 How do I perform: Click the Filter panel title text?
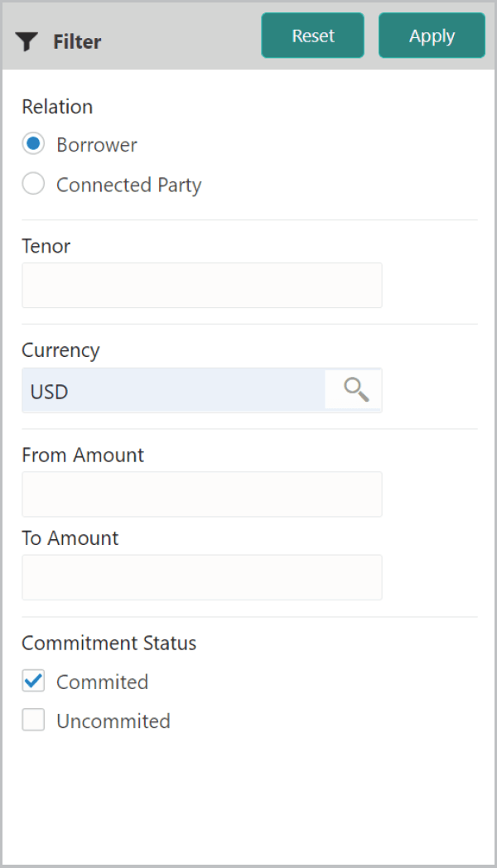[x=77, y=42]
